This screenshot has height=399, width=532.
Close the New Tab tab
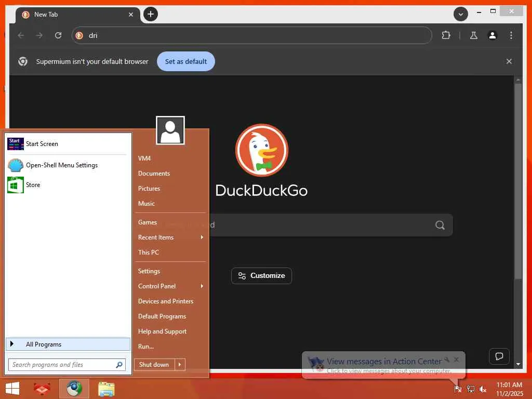pyautogui.click(x=130, y=15)
